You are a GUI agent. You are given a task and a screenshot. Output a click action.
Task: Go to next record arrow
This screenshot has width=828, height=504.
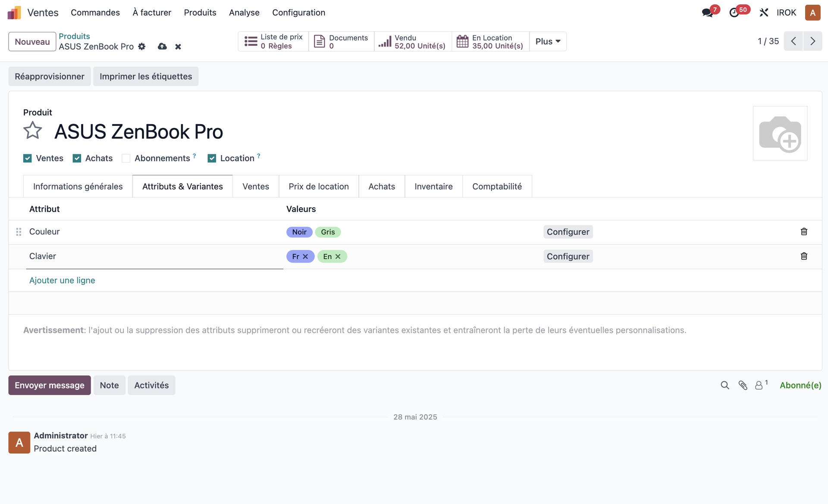(812, 41)
